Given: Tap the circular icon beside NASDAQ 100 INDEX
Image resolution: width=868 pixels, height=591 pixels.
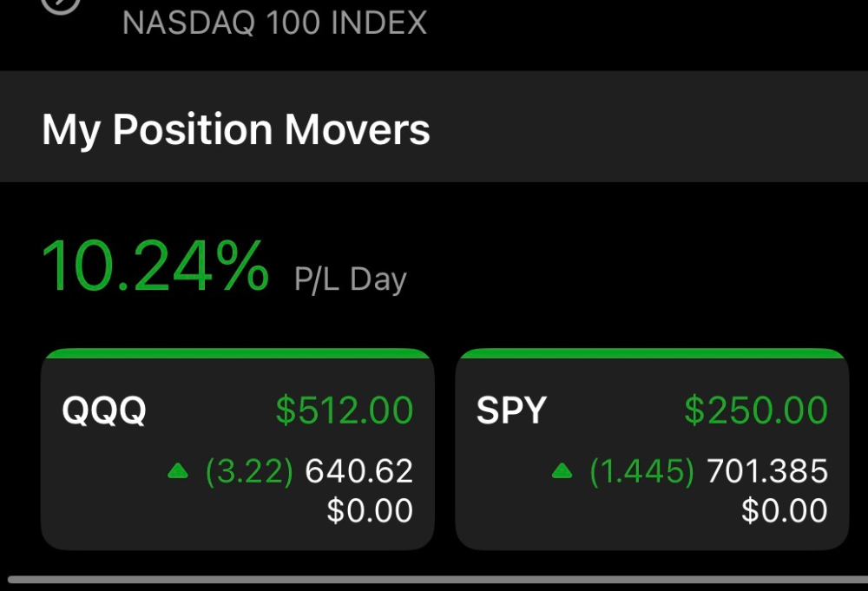Looking at the screenshot, I should [61, 4].
